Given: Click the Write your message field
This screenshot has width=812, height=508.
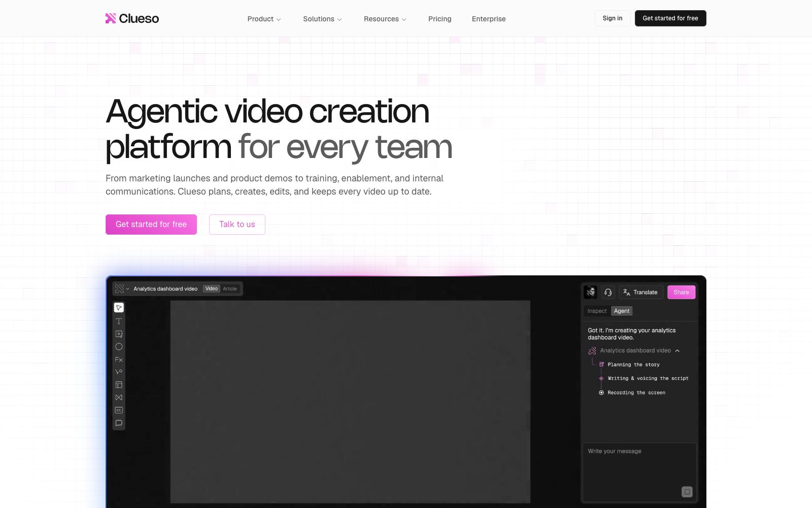Looking at the screenshot, I should [x=639, y=472].
